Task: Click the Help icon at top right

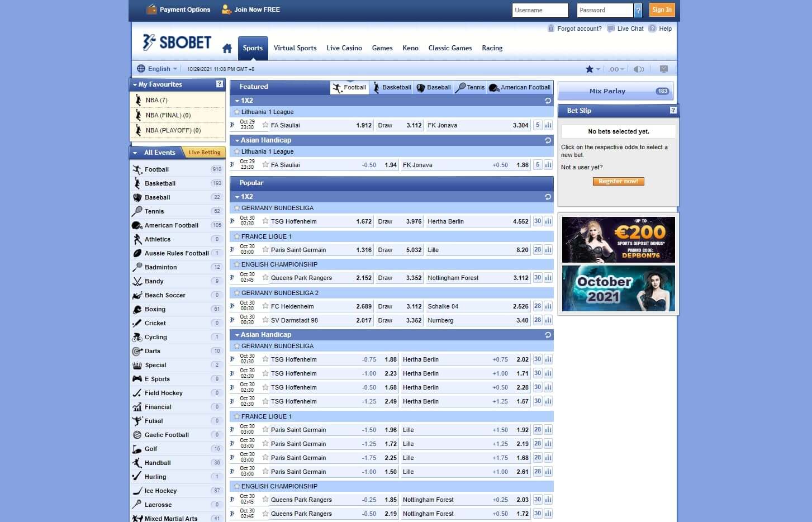Action: 652,29
